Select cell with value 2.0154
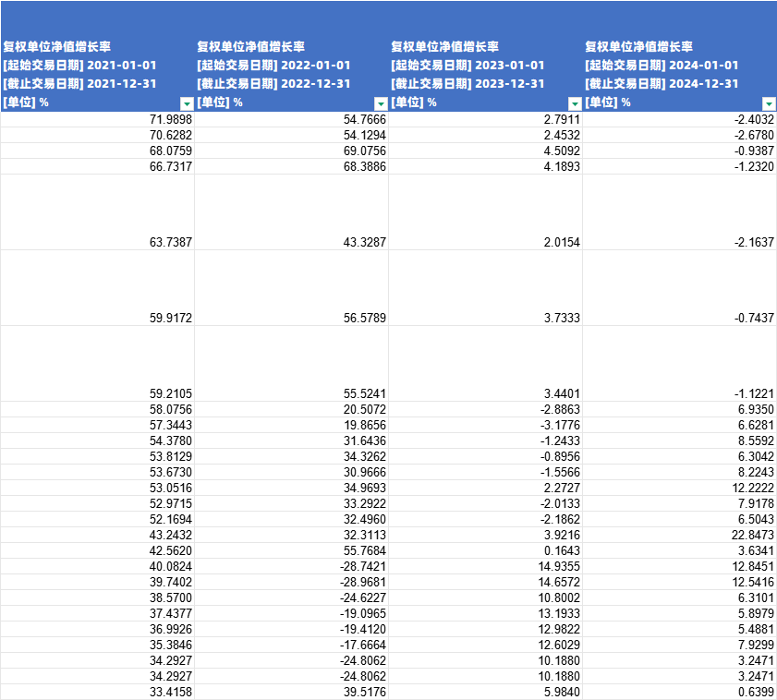777x700 pixels. coord(486,212)
